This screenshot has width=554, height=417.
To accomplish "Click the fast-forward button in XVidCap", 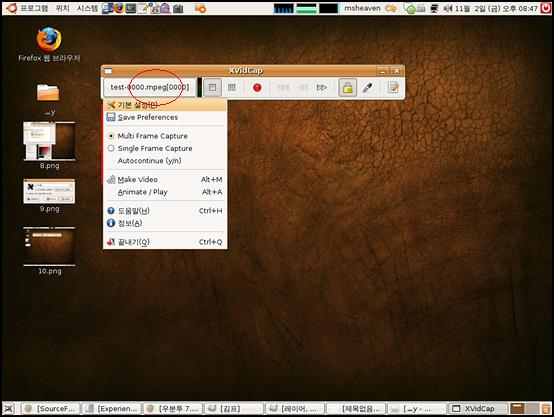I will click(322, 87).
